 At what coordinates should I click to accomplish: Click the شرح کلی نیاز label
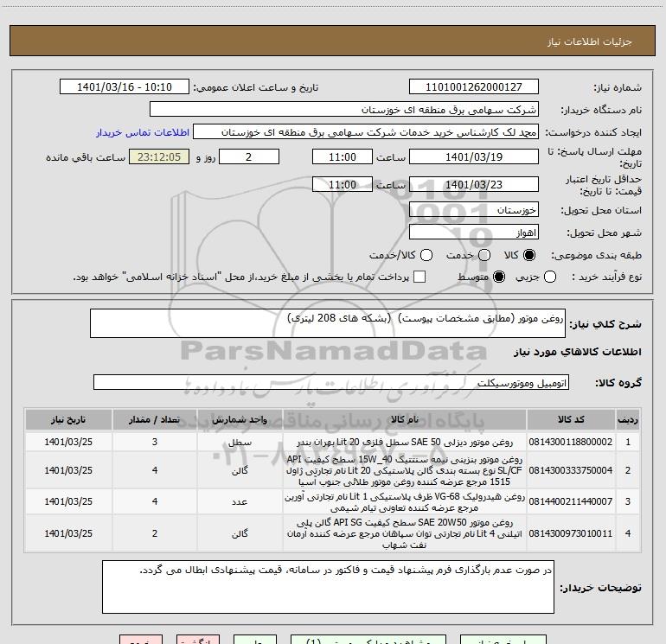point(605,324)
